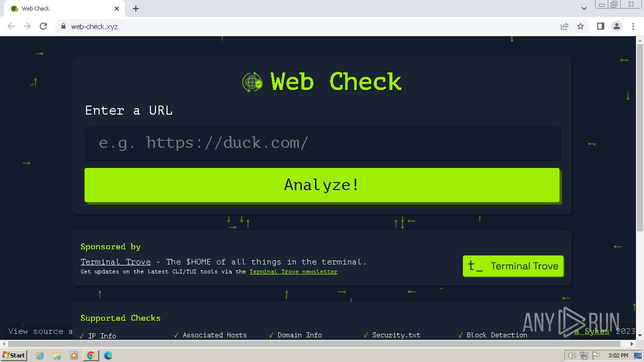Image resolution: width=644 pixels, height=362 pixels.
Task: Close the Web Check tab
Action: (x=117, y=9)
